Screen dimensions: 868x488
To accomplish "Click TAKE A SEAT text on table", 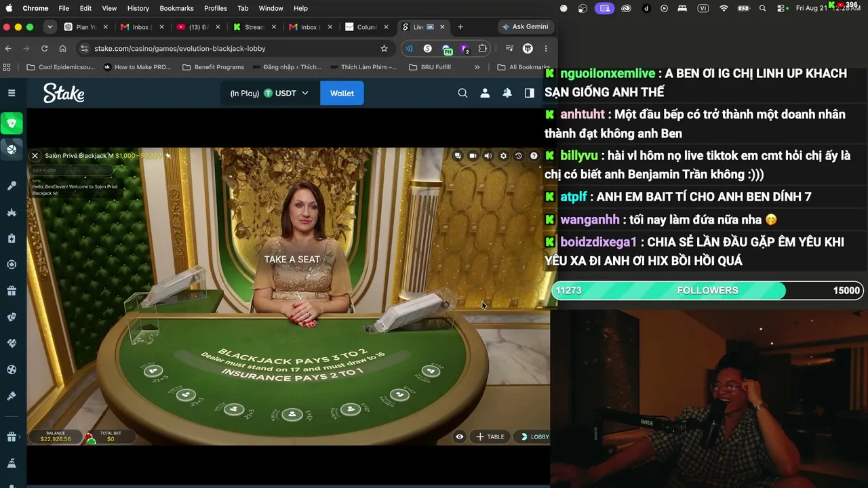I will coord(292,260).
